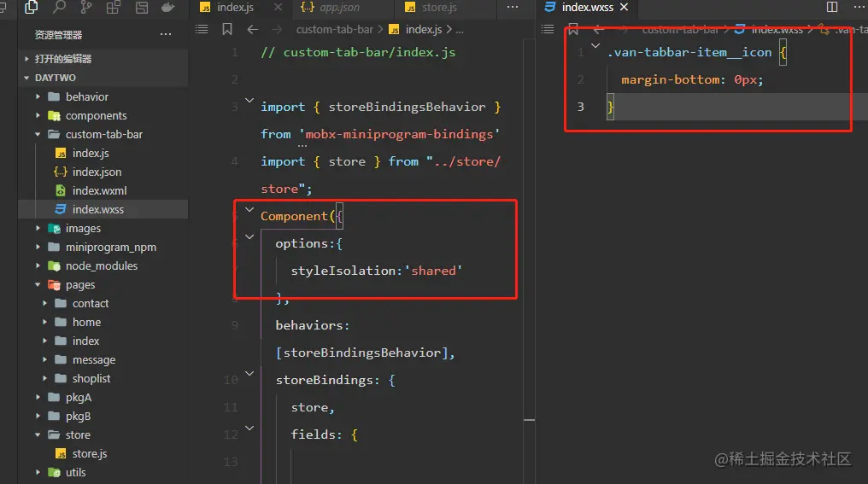Open index.json file in explorer
Image resolution: width=868 pixels, height=484 pixels.
tap(97, 172)
